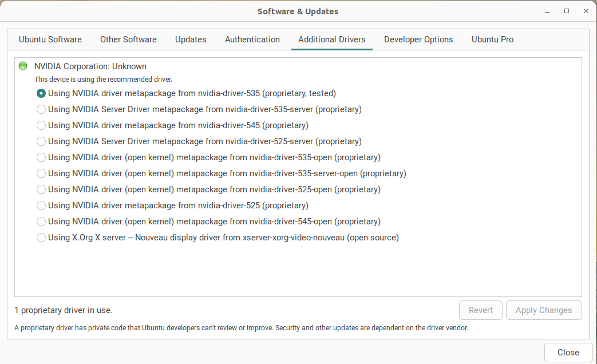
Task: Select nvidia-driver-545-open radio button
Action: pyautogui.click(x=41, y=221)
